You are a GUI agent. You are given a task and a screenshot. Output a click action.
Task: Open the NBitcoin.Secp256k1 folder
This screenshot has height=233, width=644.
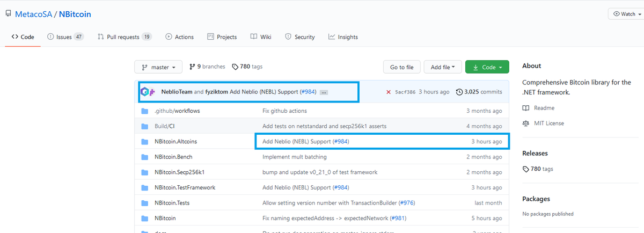coord(179,172)
